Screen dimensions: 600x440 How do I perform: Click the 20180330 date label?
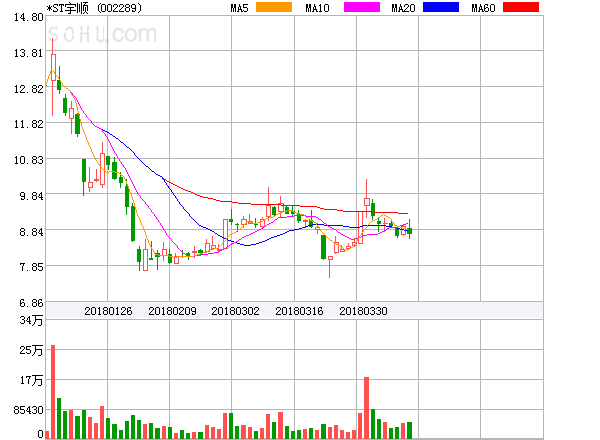click(363, 311)
